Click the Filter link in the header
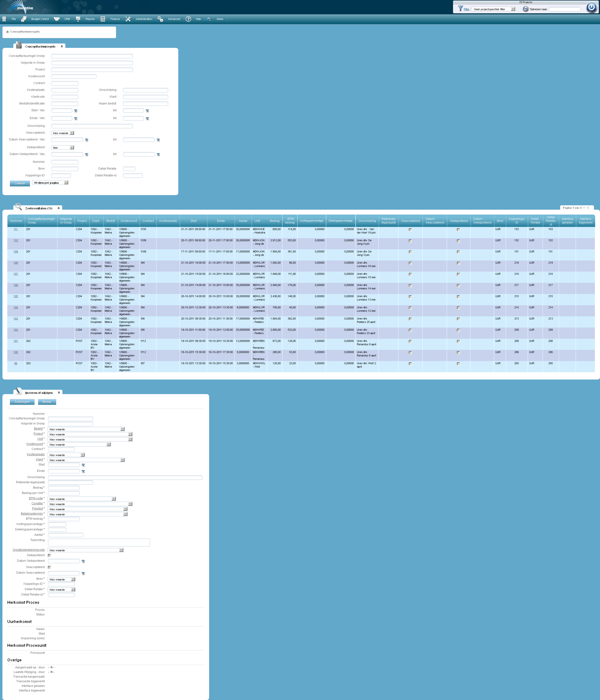The height and width of the screenshot is (700, 600). tap(466, 9)
